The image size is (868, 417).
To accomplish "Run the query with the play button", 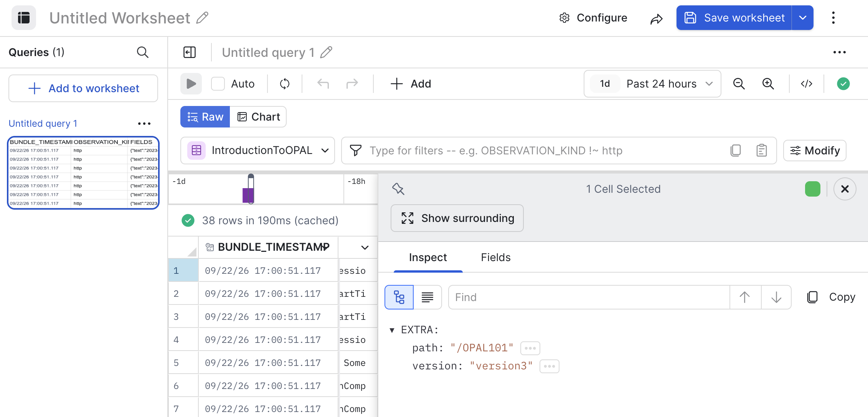I will 191,84.
